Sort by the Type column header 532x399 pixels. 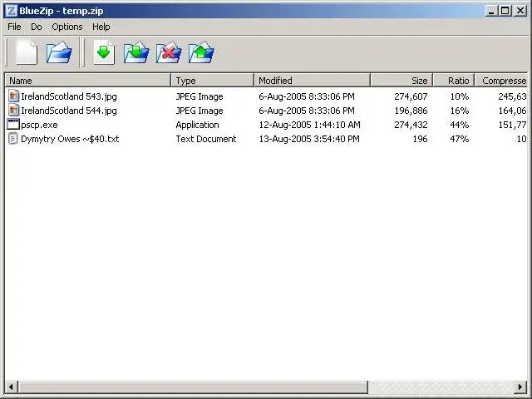(x=213, y=81)
